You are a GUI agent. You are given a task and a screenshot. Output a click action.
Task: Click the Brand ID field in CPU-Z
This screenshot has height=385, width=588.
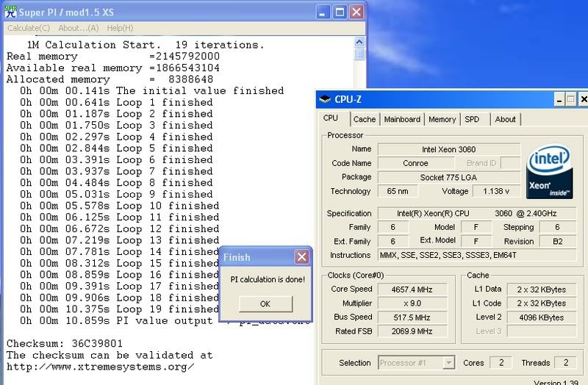pyautogui.click(x=511, y=163)
